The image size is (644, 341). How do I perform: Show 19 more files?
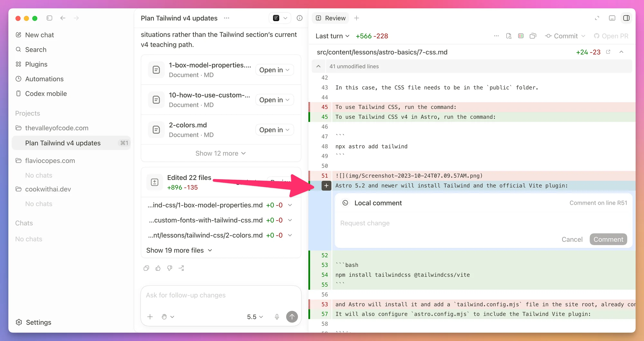pyautogui.click(x=179, y=250)
